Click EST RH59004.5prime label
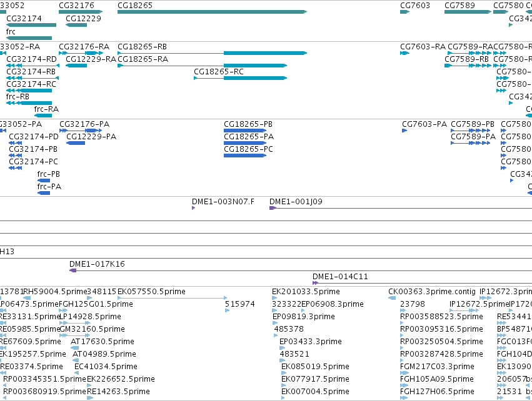The width and height of the screenshot is (532, 401). pos(55,292)
